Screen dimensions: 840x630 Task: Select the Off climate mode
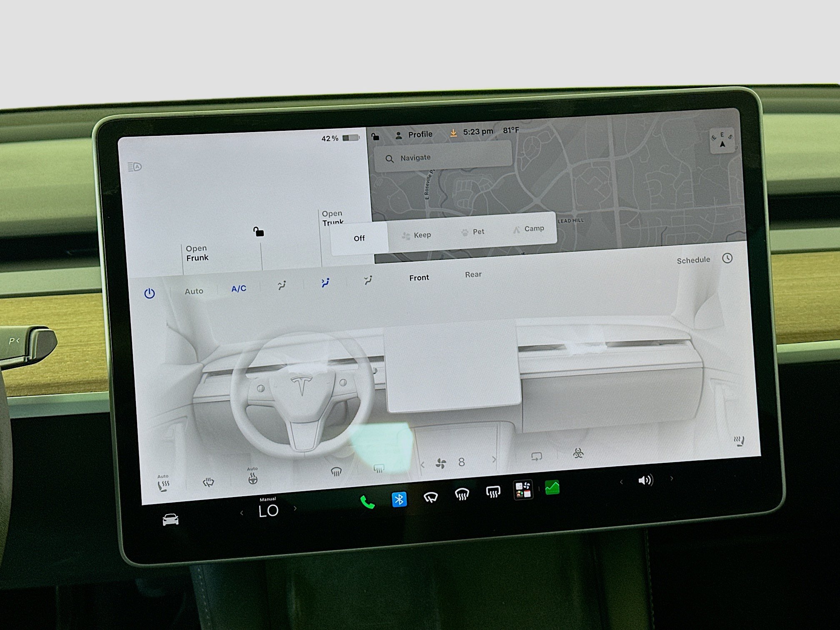(359, 238)
